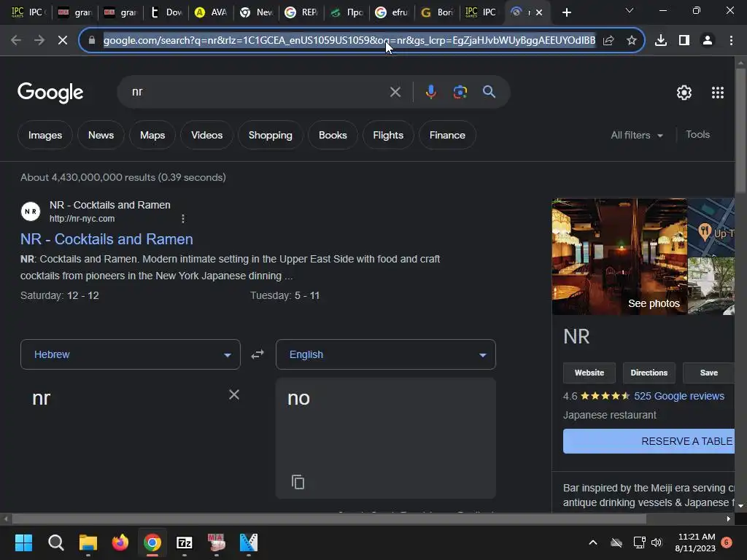Switch to the AVA browser tab
The image size is (747, 560).
coord(211,12)
